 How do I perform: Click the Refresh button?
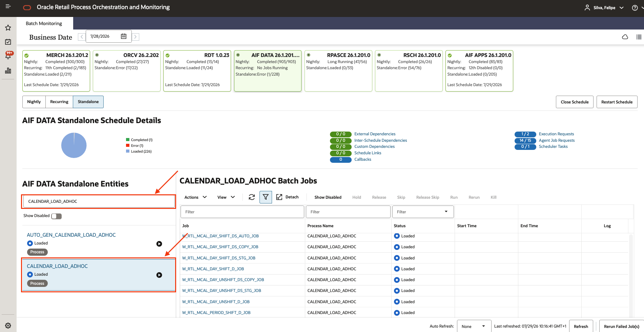tap(581, 326)
